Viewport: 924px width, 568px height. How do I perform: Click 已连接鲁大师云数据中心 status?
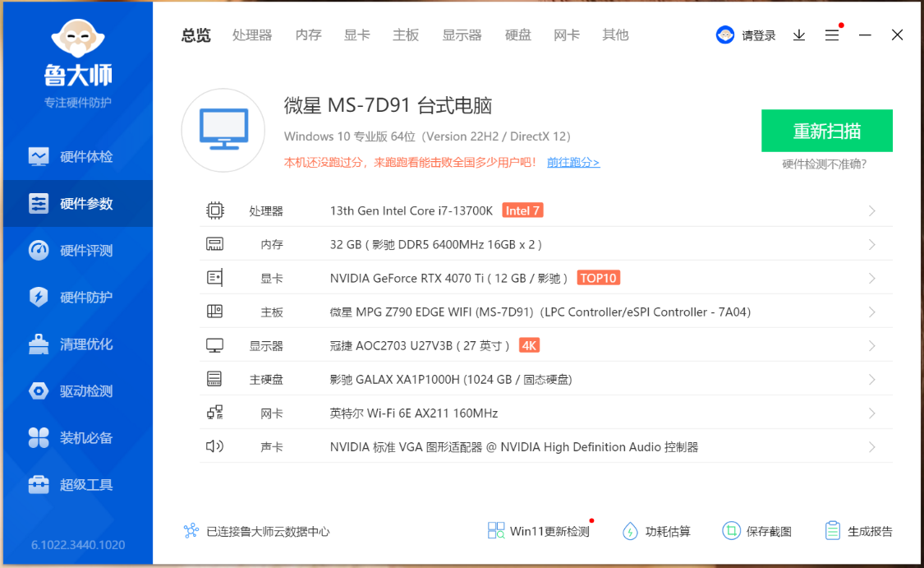pyautogui.click(x=256, y=532)
